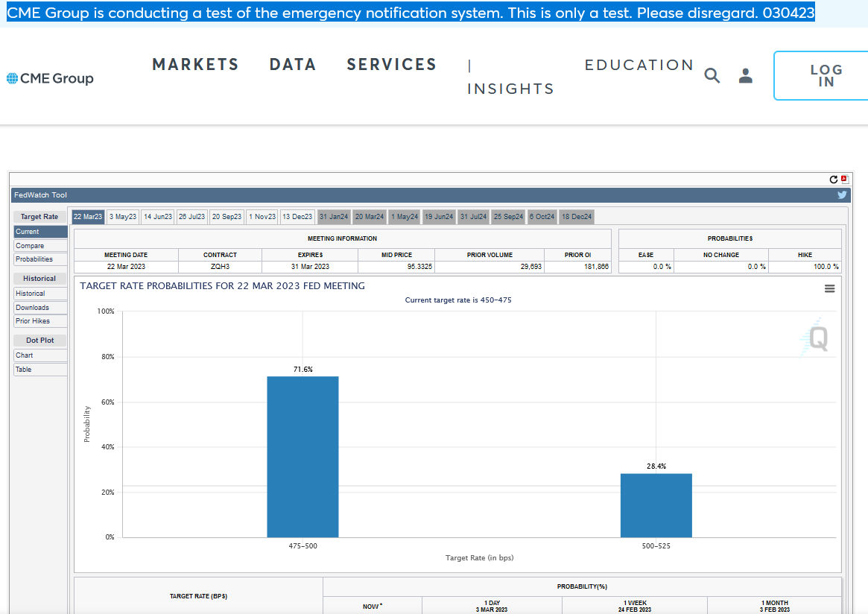Image resolution: width=868 pixels, height=614 pixels.
Task: Select the 14 Jun23 meeting tab
Action: [x=158, y=217]
